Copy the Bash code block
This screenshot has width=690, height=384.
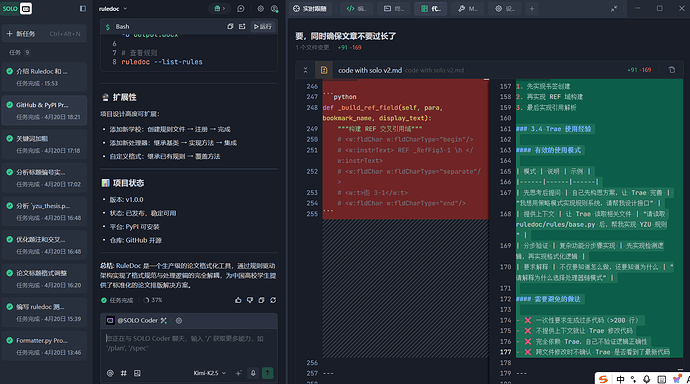tap(230, 26)
